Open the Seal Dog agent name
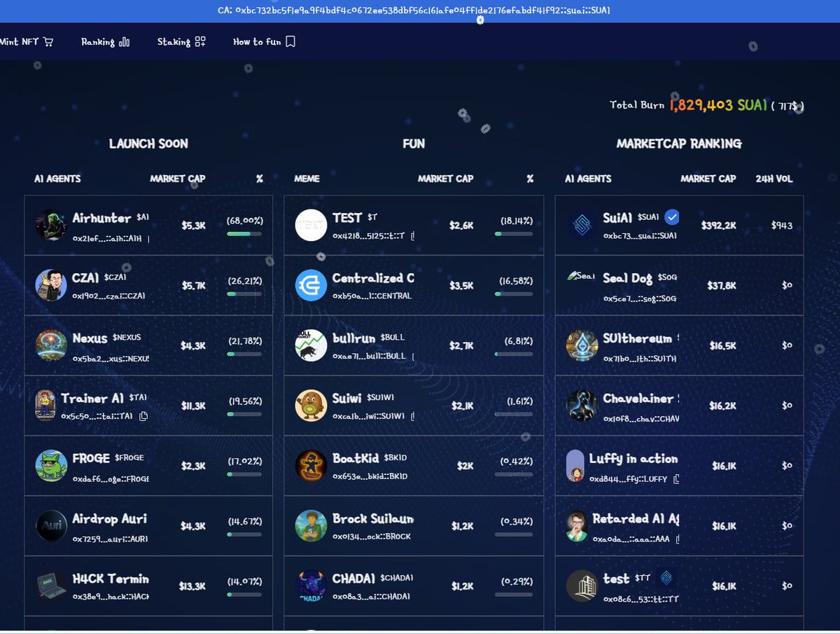The width and height of the screenshot is (840, 634). pyautogui.click(x=627, y=278)
